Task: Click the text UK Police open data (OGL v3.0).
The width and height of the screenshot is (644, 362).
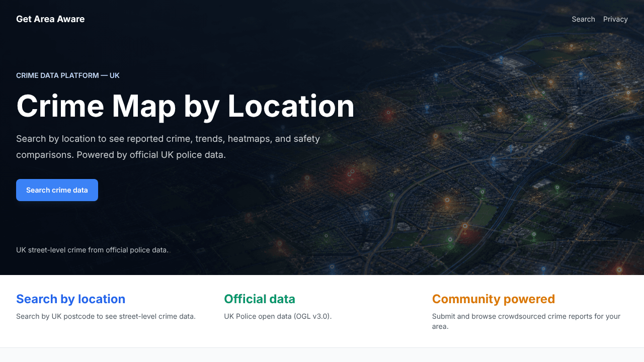Action: [278, 316]
